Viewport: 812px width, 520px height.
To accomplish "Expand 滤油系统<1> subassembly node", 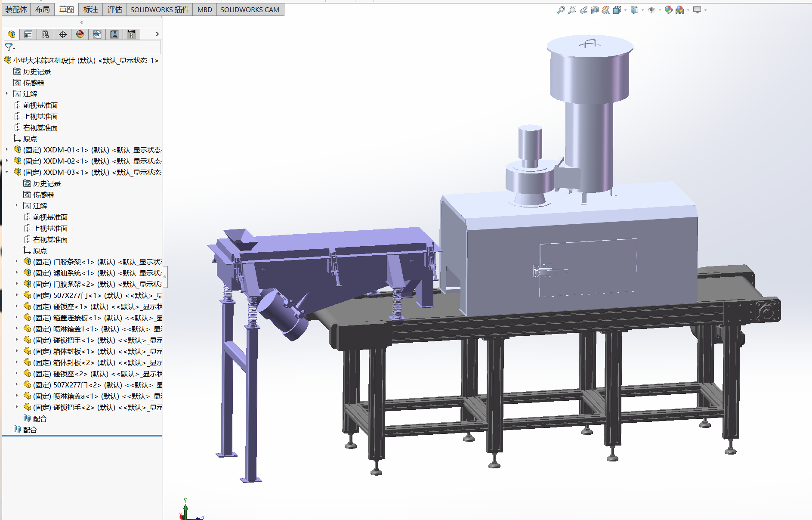I will (17, 272).
